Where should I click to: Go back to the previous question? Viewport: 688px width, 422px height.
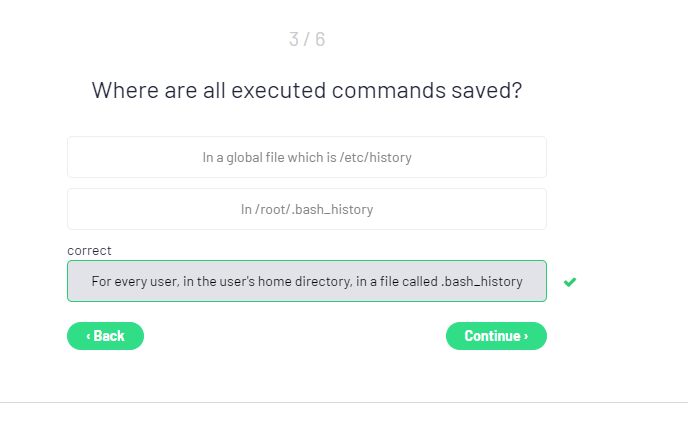(x=105, y=336)
